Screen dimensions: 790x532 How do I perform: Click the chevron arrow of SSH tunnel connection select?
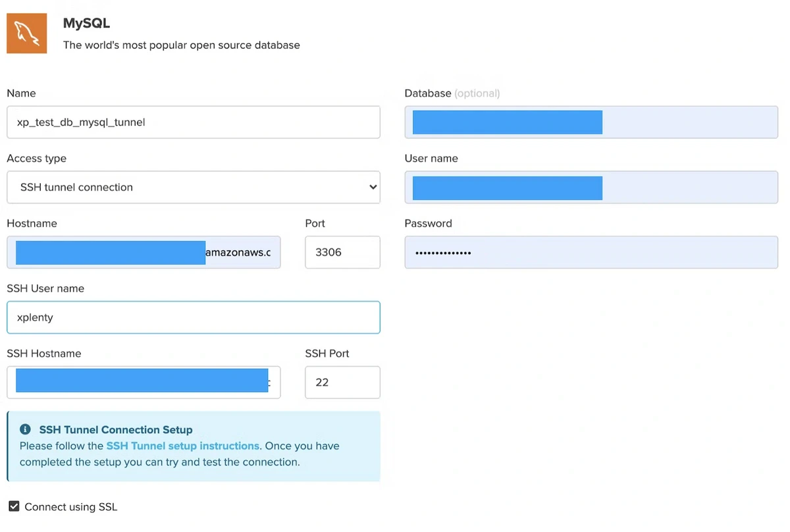[x=373, y=187]
